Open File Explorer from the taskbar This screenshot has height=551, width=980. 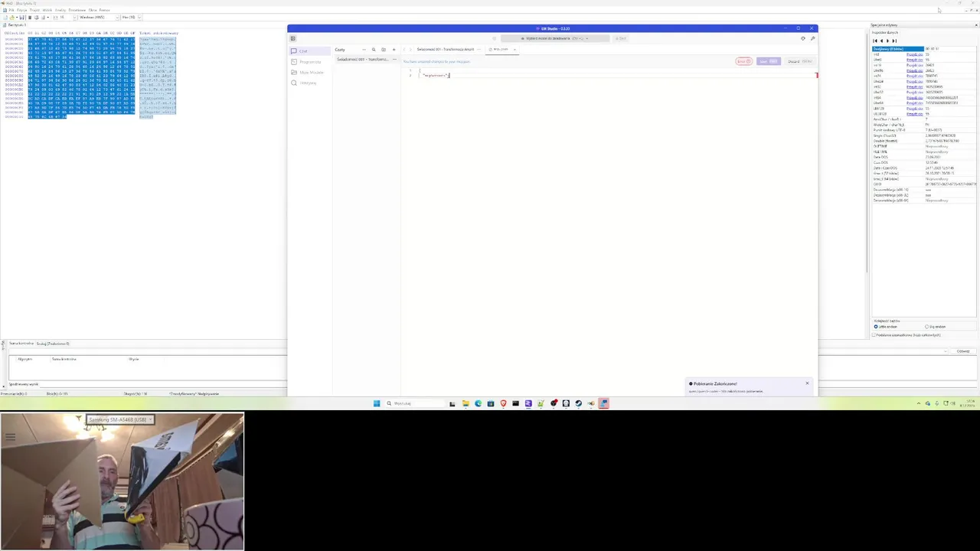click(x=465, y=403)
